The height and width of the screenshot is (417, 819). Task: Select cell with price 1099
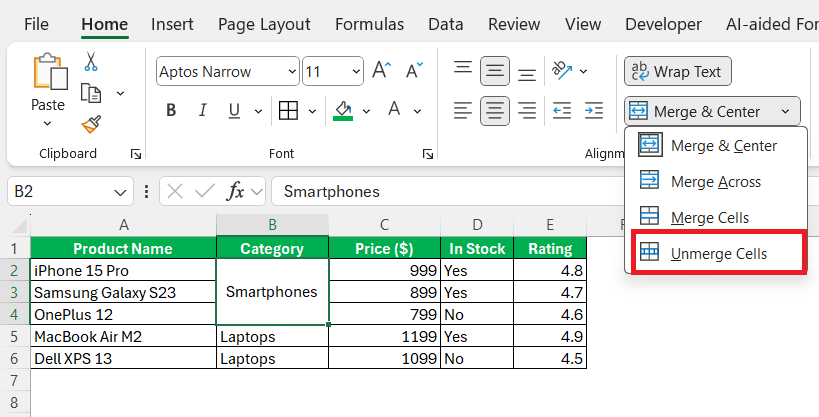click(384, 358)
